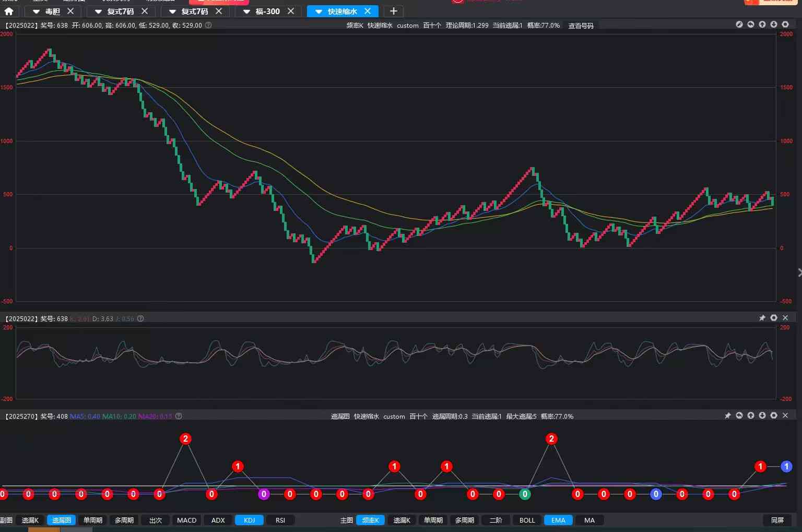
Task: Click the blue 1 marker in 遗漏图
Action: coord(786,466)
